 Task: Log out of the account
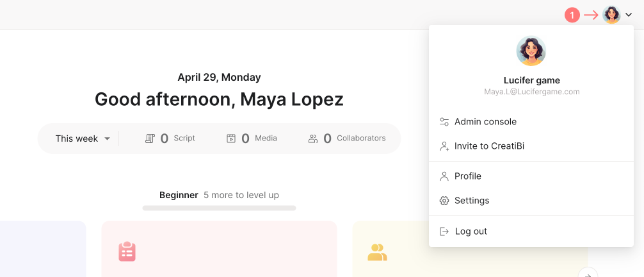(471, 231)
